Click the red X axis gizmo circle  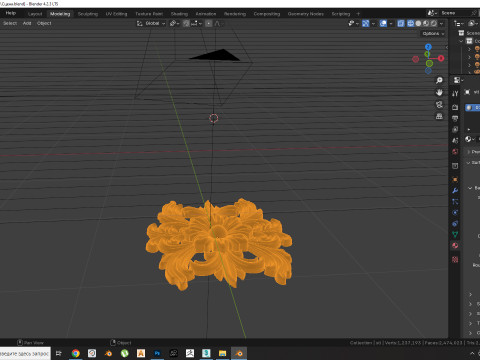[441, 58]
